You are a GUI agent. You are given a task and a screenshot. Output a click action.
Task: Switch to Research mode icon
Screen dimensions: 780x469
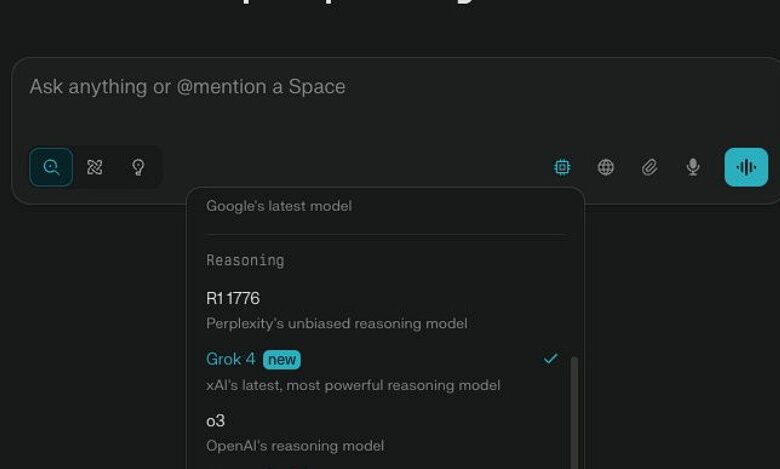click(95, 167)
